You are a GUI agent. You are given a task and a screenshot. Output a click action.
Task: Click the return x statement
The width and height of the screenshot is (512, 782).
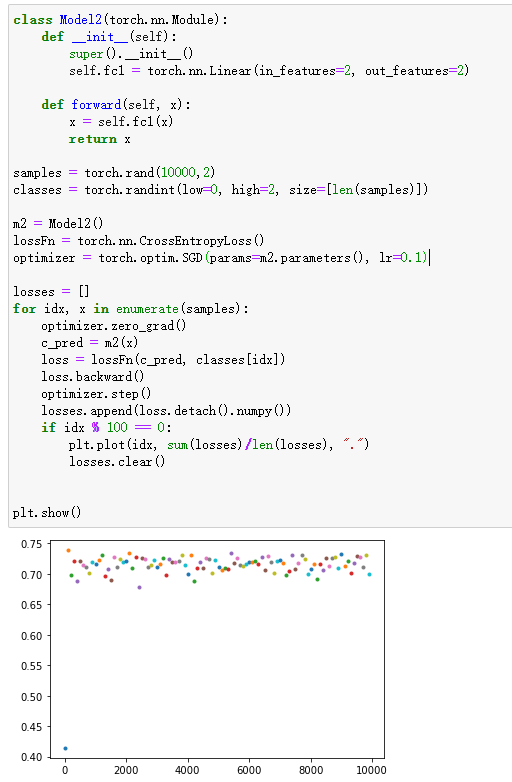100,139
